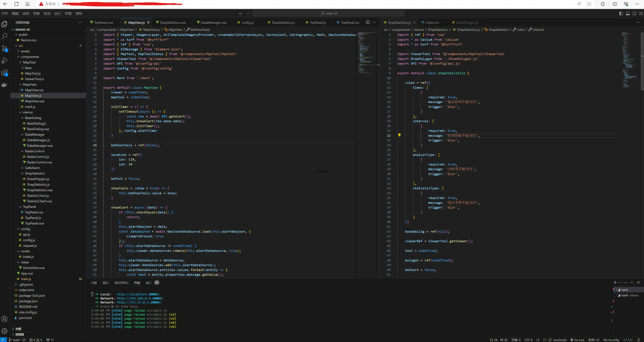The width and height of the screenshot is (644, 342).
Task: Open the http://localhost:10003/ link in terminal
Action: click(x=138, y=294)
